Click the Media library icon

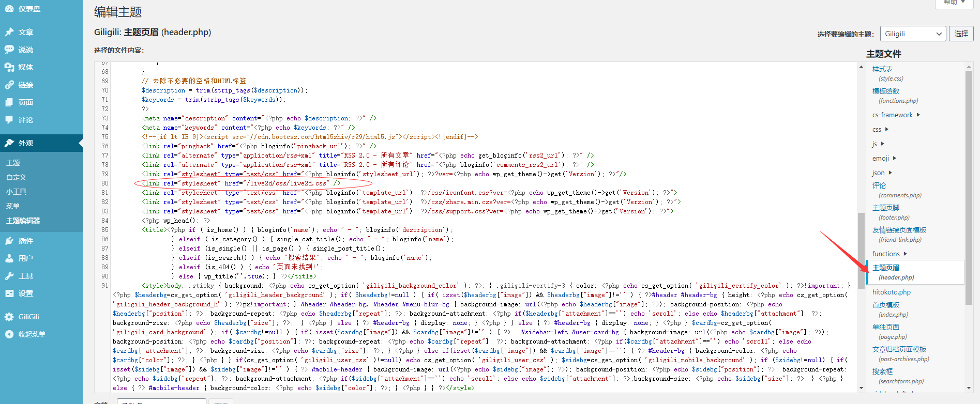[9, 67]
